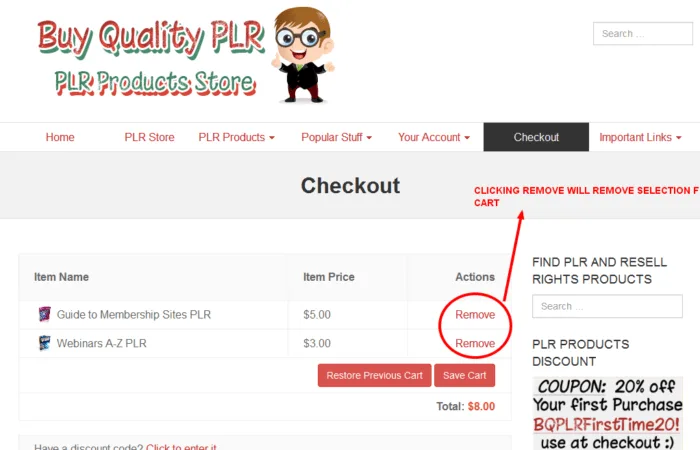Open the PLR Store menu item

click(x=150, y=137)
